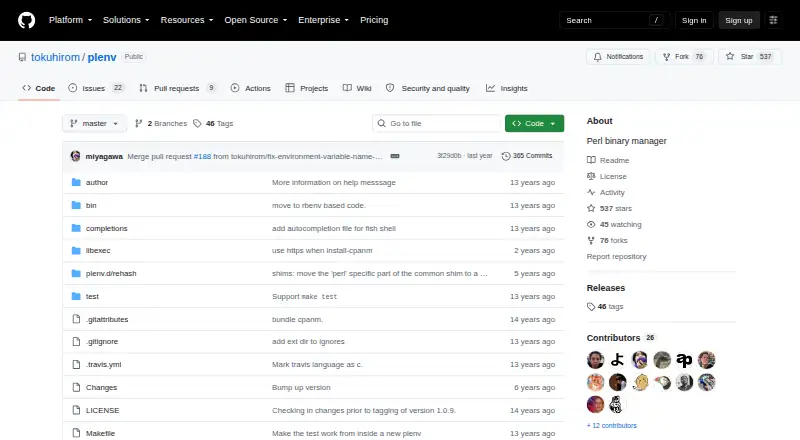
Task: Open the completions folder
Action: tap(107, 228)
